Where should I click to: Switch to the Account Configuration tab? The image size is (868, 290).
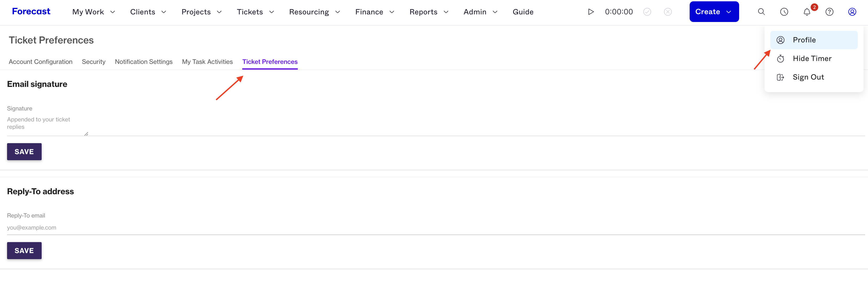pyautogui.click(x=40, y=62)
